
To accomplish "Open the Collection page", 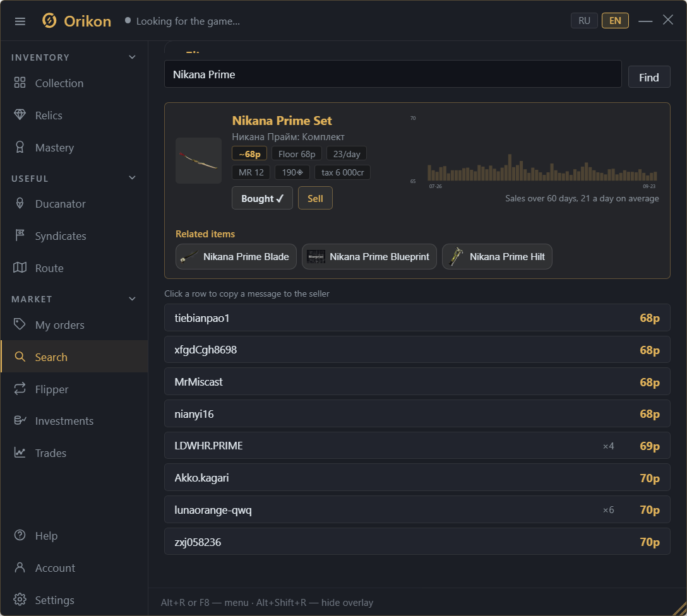I will [x=75, y=83].
